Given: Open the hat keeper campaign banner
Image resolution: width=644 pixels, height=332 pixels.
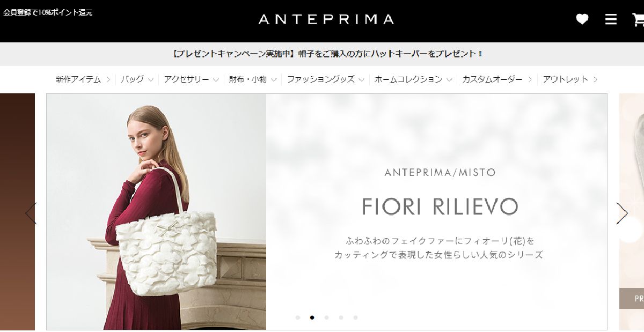Looking at the screenshot, I should pos(327,54).
